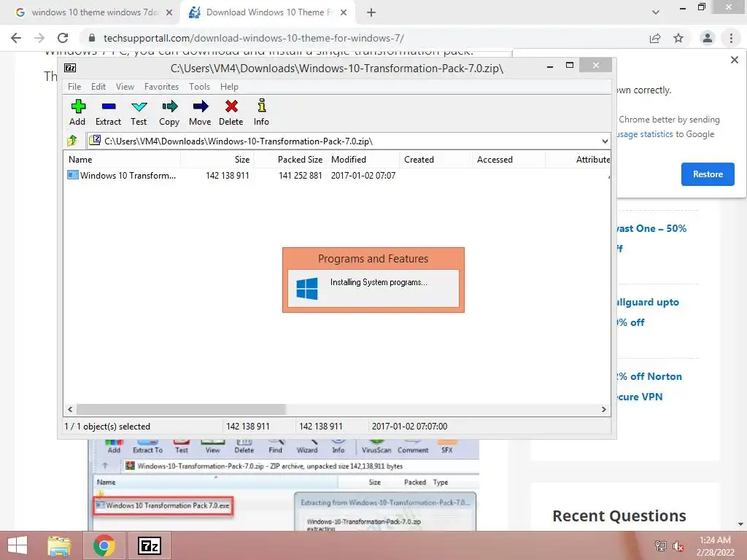Sort by the Name column header
This screenshot has height=560, width=747.
(x=123, y=160)
